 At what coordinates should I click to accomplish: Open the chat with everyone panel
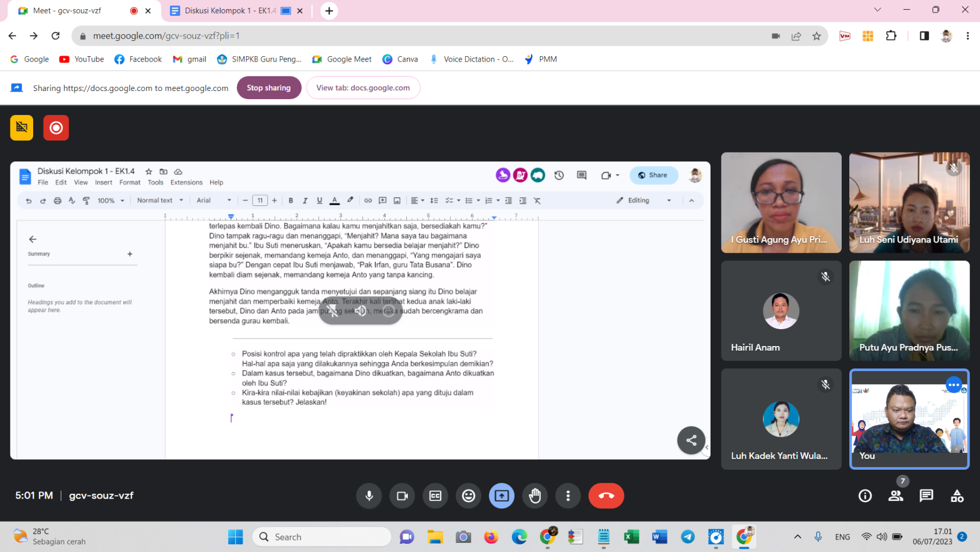point(926,496)
